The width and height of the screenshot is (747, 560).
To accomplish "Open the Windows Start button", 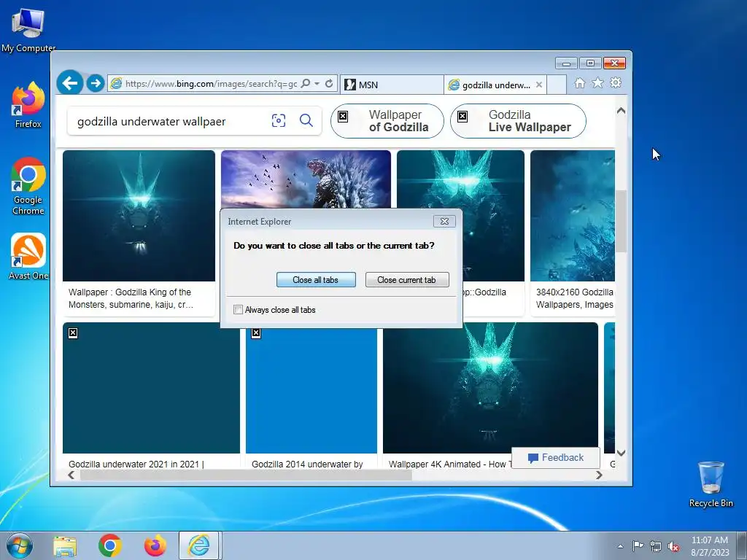I will tap(20, 545).
